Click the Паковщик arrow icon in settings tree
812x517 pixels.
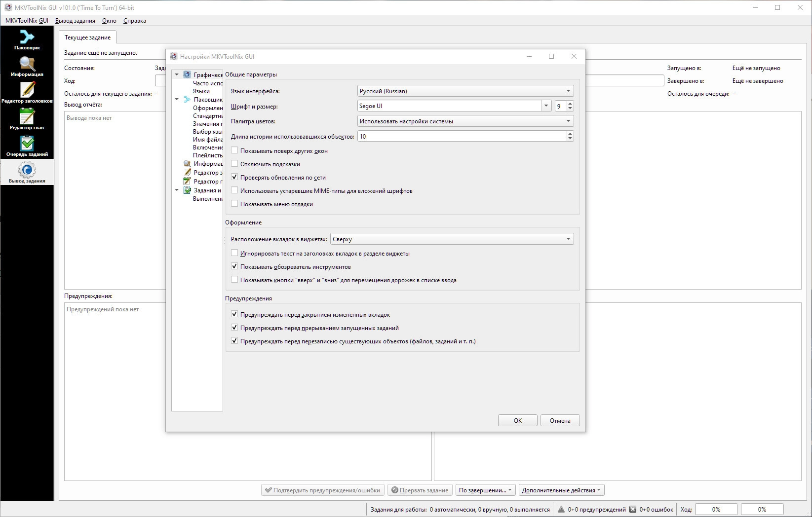[187, 99]
